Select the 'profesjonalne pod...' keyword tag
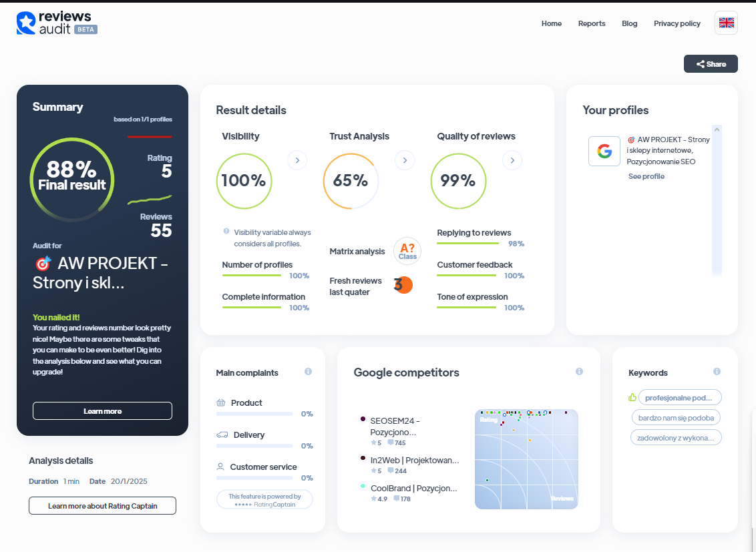 point(680,398)
